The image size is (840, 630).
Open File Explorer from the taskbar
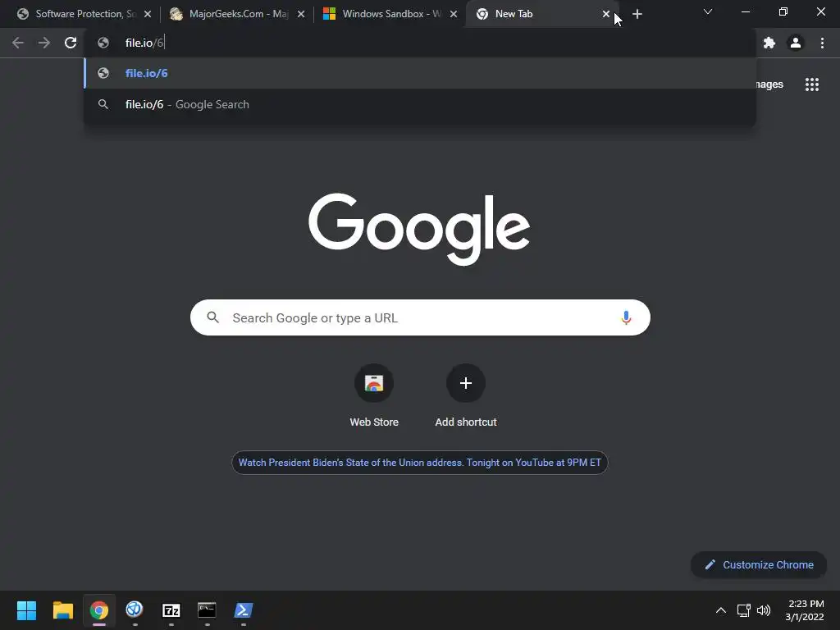tap(62, 610)
